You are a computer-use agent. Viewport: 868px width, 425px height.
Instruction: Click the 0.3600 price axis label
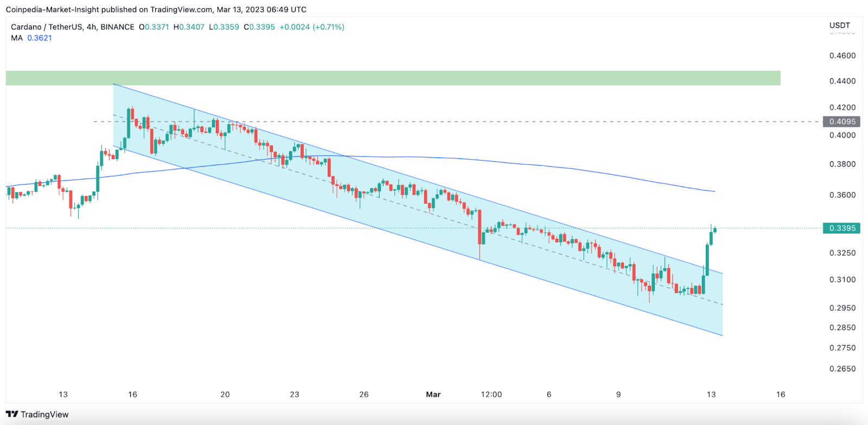[x=843, y=195]
